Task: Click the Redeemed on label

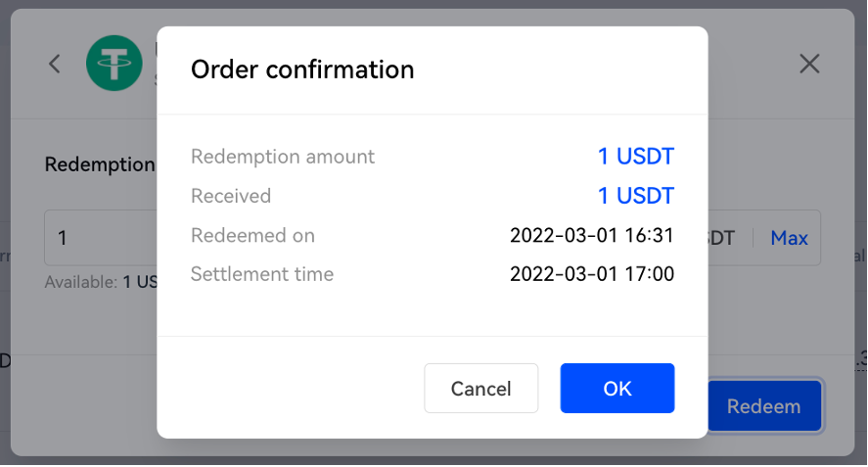Action: point(252,235)
